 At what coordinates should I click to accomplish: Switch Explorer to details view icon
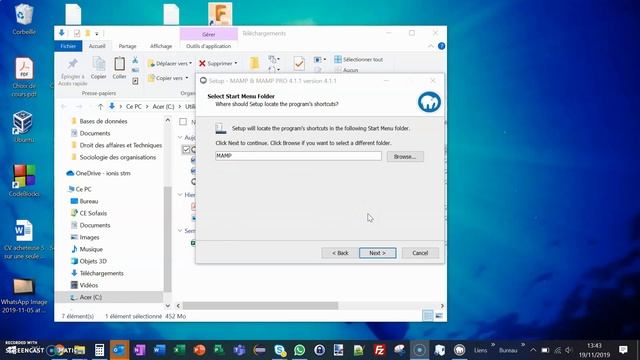(x=428, y=316)
